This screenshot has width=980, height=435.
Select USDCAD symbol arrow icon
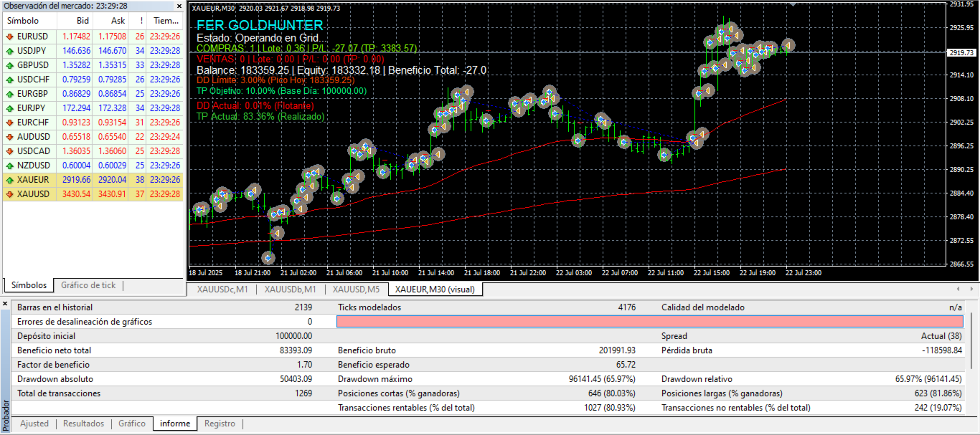(9, 151)
